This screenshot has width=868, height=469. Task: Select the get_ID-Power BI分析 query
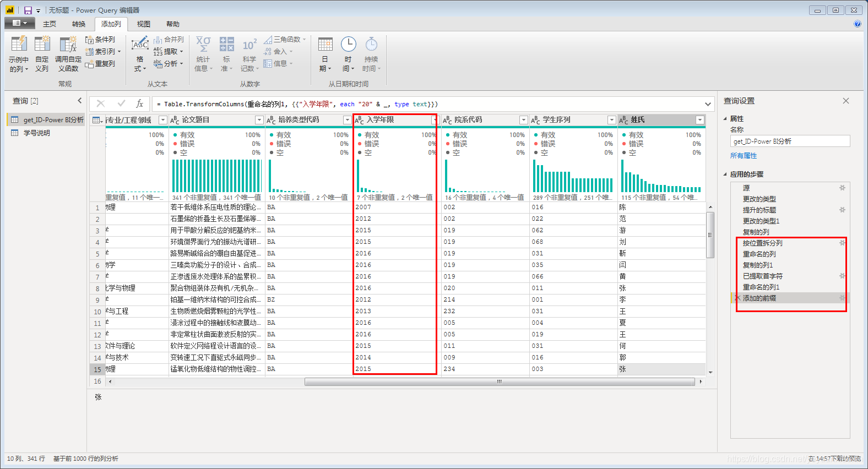coord(47,119)
